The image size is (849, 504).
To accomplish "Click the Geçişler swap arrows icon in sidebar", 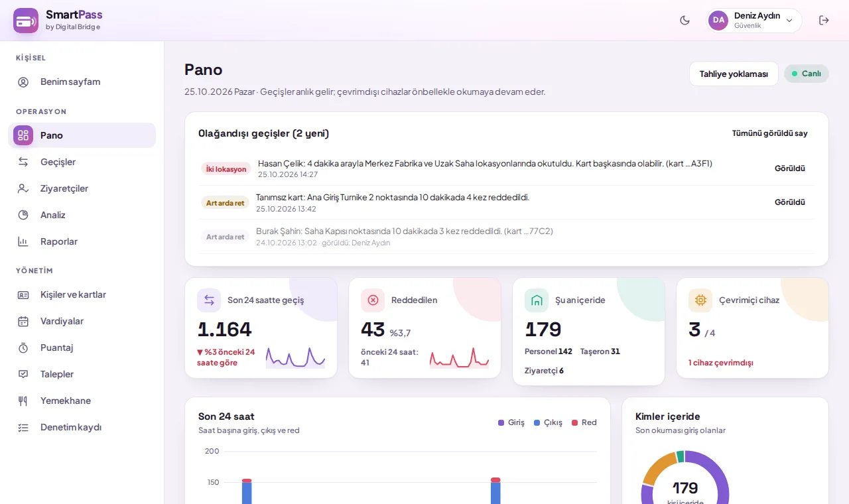I will pyautogui.click(x=23, y=162).
